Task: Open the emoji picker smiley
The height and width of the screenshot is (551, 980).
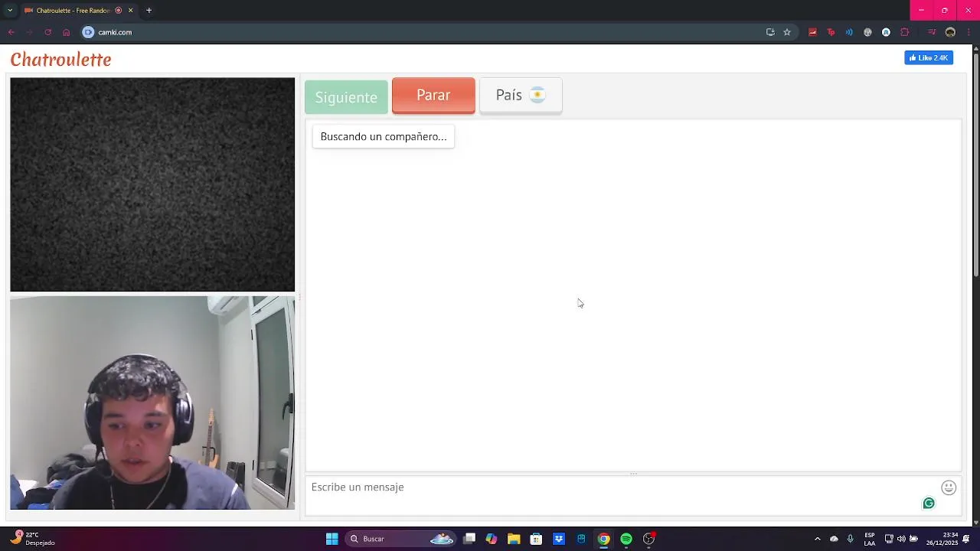Action: [949, 487]
